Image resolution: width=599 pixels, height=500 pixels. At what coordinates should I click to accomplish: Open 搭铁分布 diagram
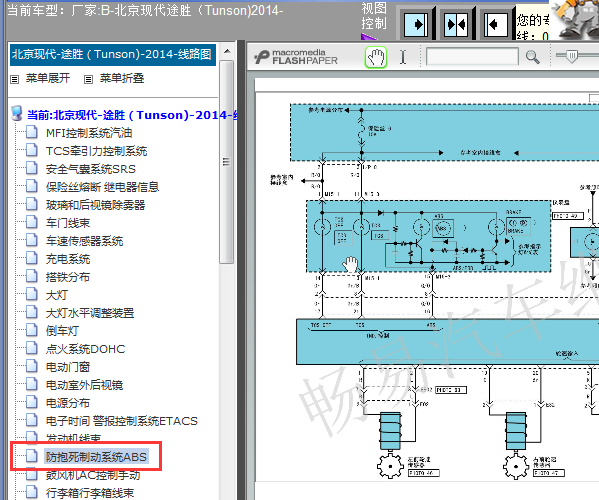[68, 277]
